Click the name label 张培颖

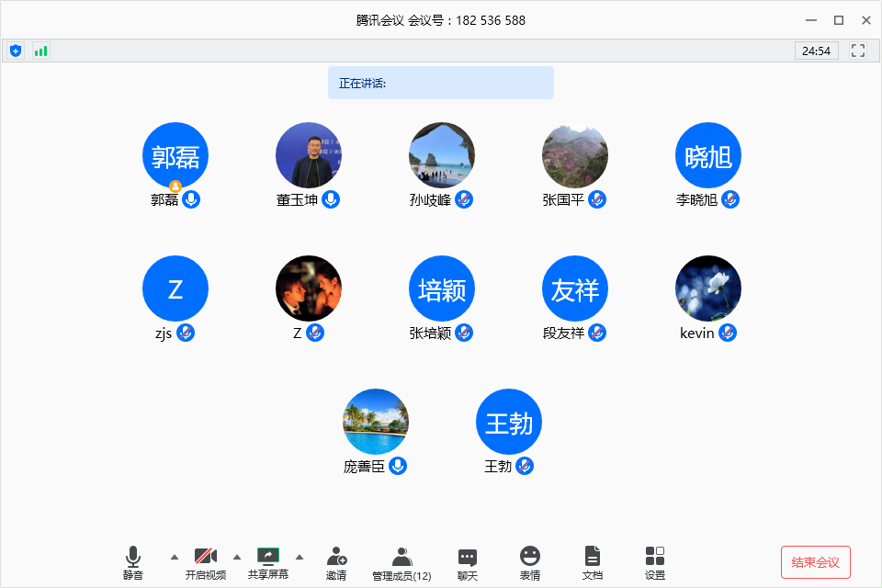430,334
